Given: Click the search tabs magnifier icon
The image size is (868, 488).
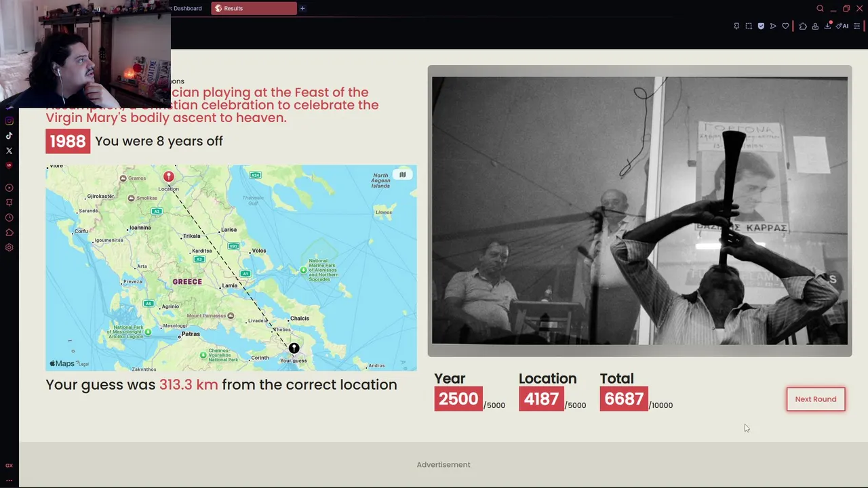Looking at the screenshot, I should [820, 8].
